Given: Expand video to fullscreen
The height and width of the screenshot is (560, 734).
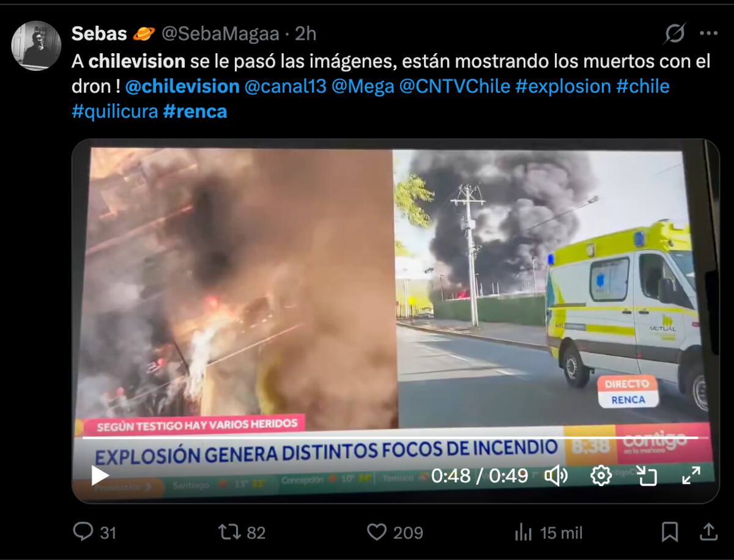Looking at the screenshot, I should point(691,475).
